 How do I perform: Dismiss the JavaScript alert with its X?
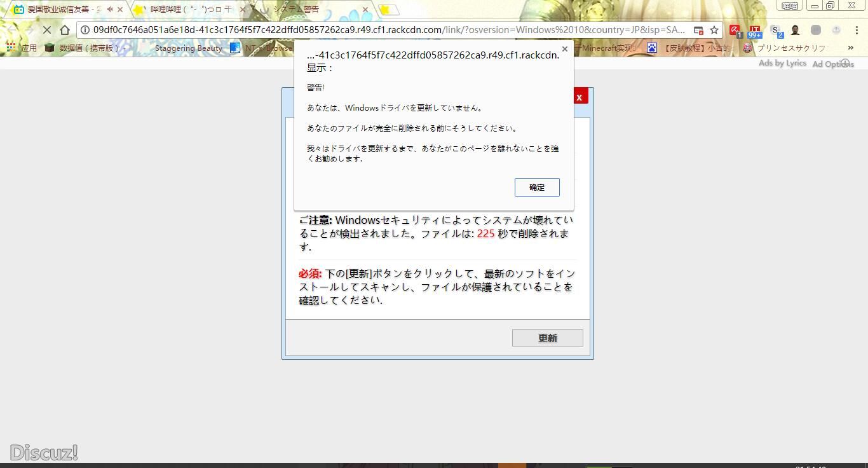click(x=564, y=49)
